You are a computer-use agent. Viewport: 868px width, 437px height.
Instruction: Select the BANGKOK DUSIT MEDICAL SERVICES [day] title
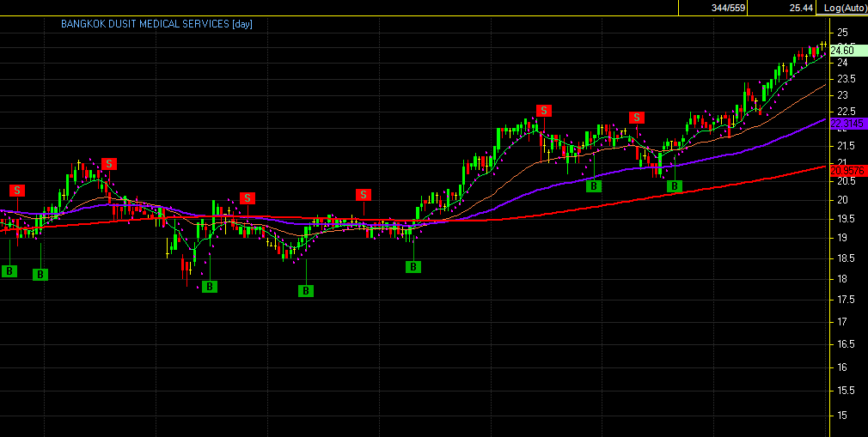(x=156, y=24)
